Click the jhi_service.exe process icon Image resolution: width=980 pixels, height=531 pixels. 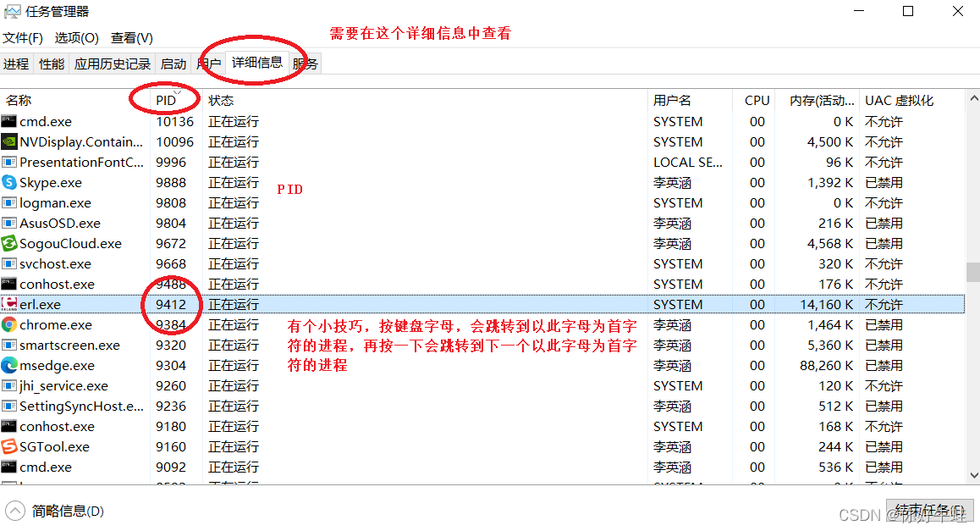pos(8,386)
